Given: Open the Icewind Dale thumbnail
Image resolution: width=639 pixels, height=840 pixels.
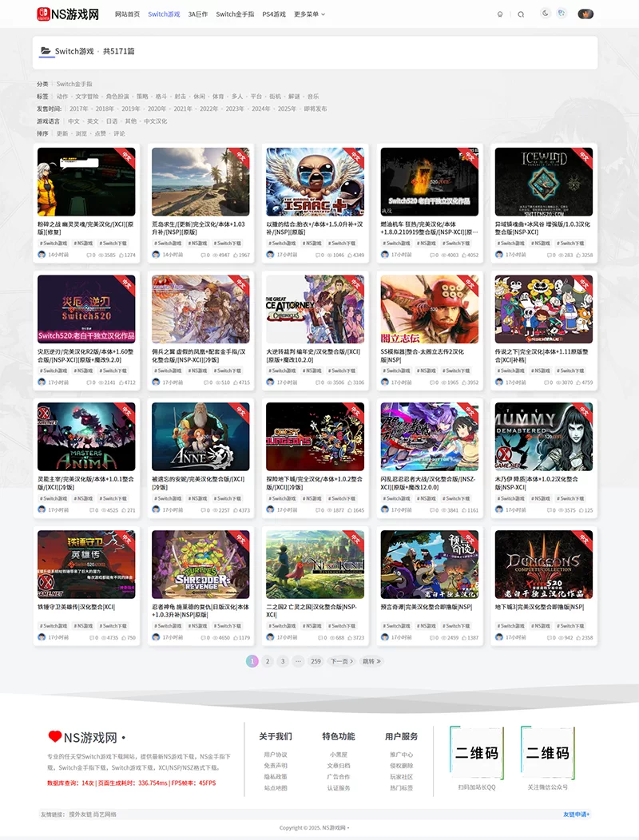Looking at the screenshot, I should pyautogui.click(x=544, y=181).
